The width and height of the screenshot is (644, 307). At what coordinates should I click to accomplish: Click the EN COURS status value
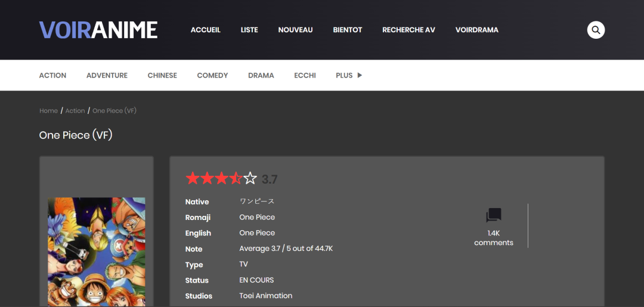(x=256, y=280)
